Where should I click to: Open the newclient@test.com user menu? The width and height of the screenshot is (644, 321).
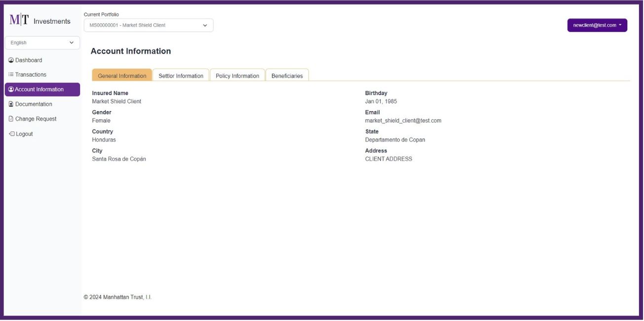[597, 25]
